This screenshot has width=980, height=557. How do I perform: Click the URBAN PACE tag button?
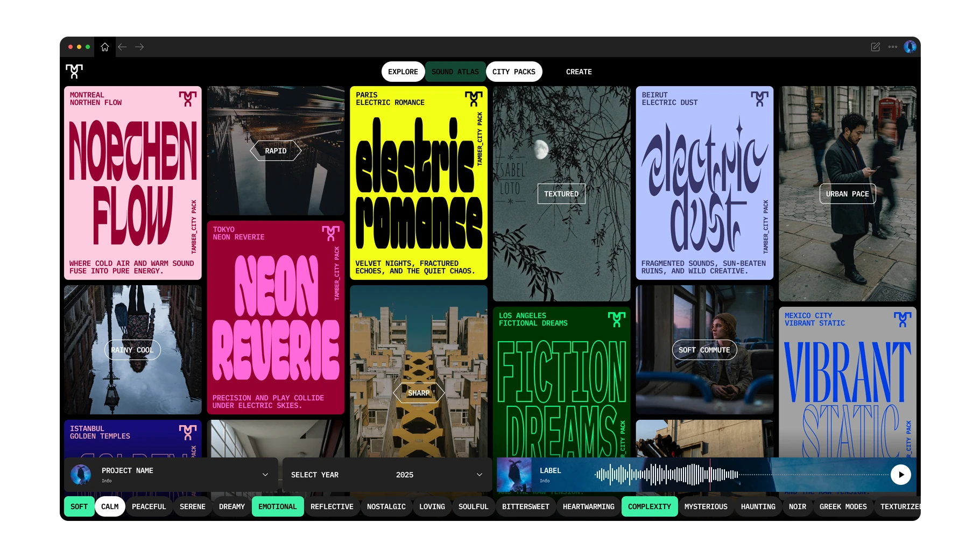(848, 194)
